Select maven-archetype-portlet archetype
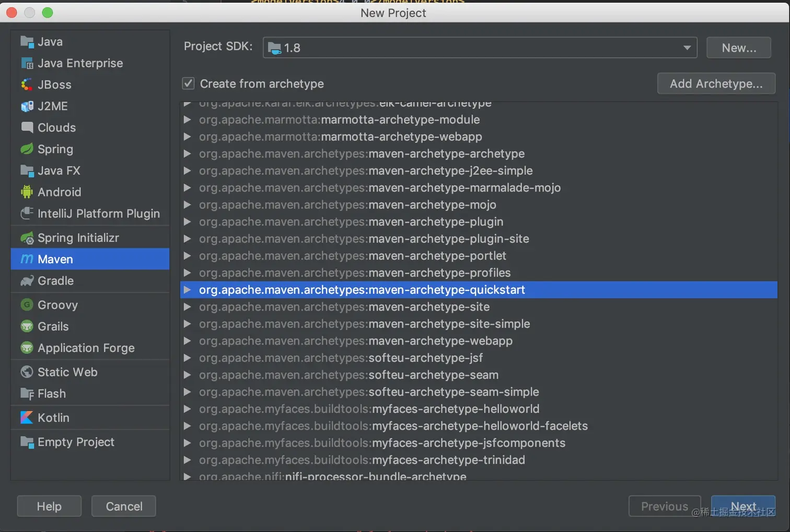Viewport: 790px width, 532px height. [x=479, y=256]
